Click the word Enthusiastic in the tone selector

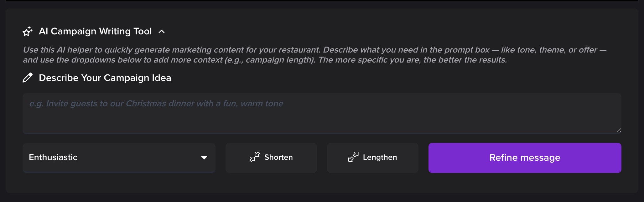pos(53,157)
